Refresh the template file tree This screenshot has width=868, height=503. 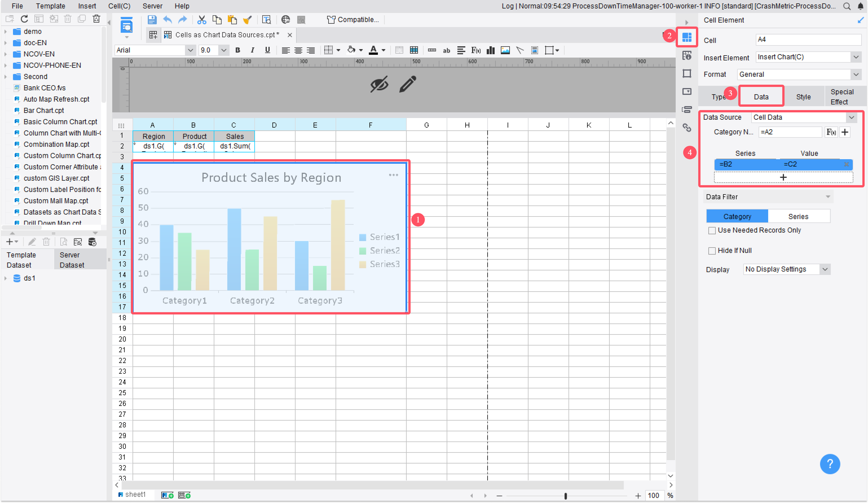pos(24,19)
